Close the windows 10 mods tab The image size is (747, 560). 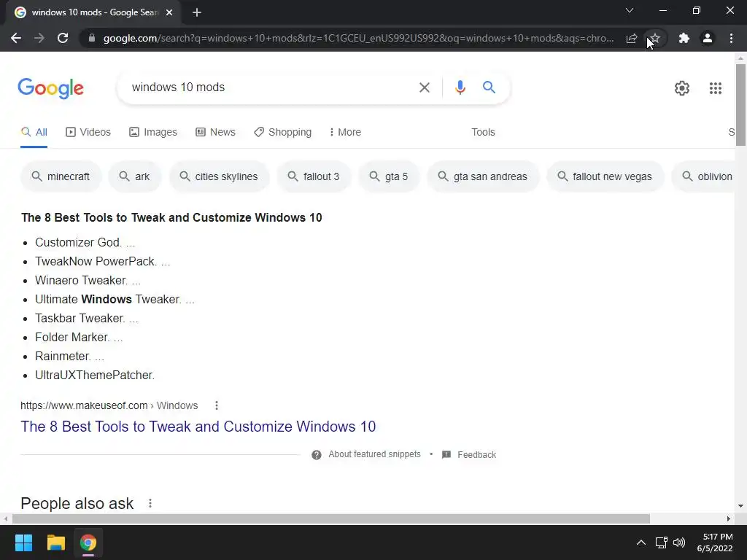coord(169,12)
